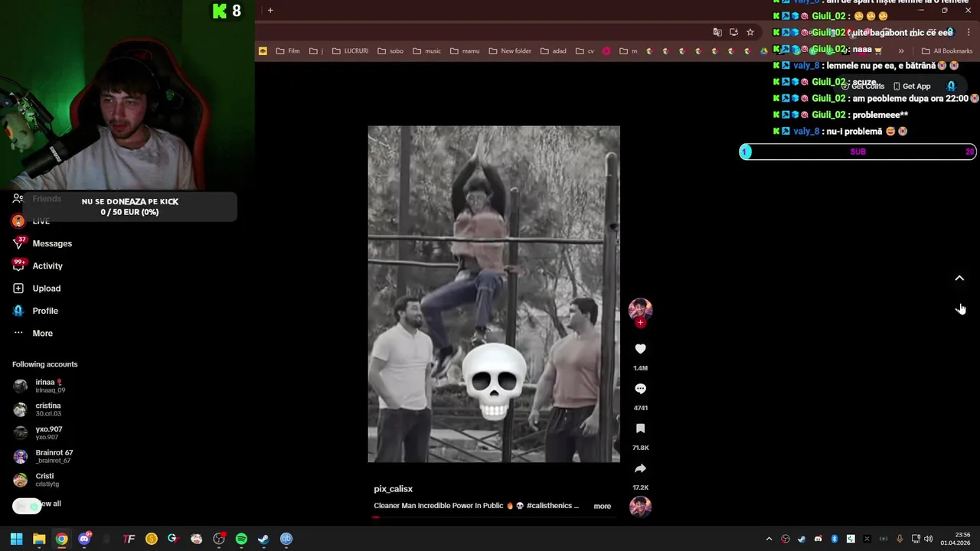Switch to Chrome in taskbar
Viewport: 980px width, 551px height.
click(61, 539)
